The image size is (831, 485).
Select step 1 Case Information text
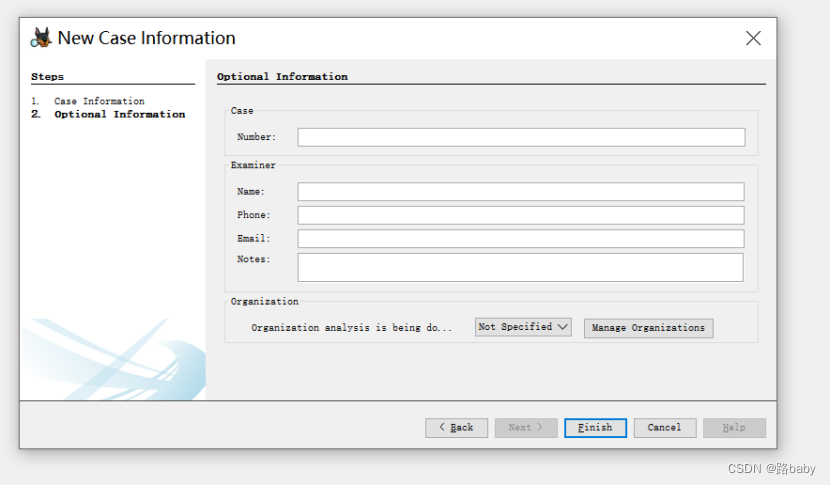coord(99,101)
